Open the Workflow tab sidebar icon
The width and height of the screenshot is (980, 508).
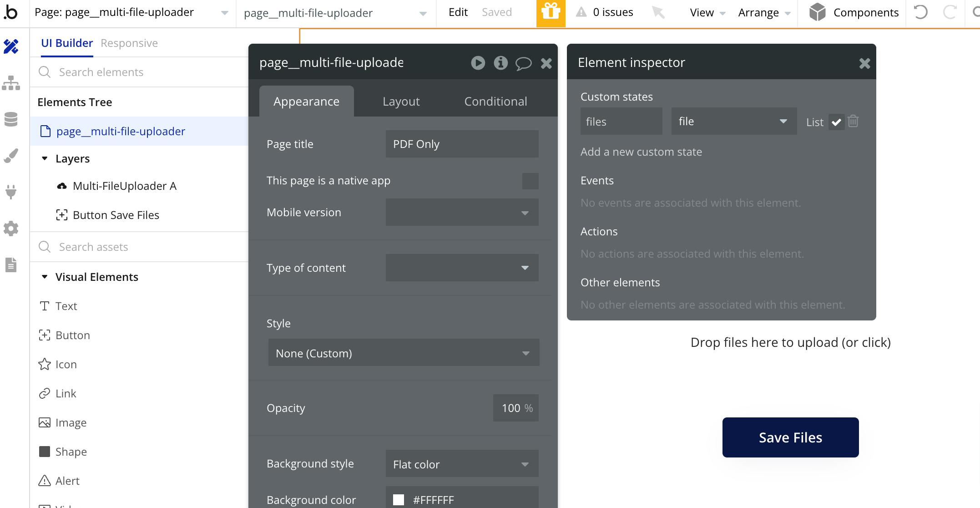(x=11, y=83)
